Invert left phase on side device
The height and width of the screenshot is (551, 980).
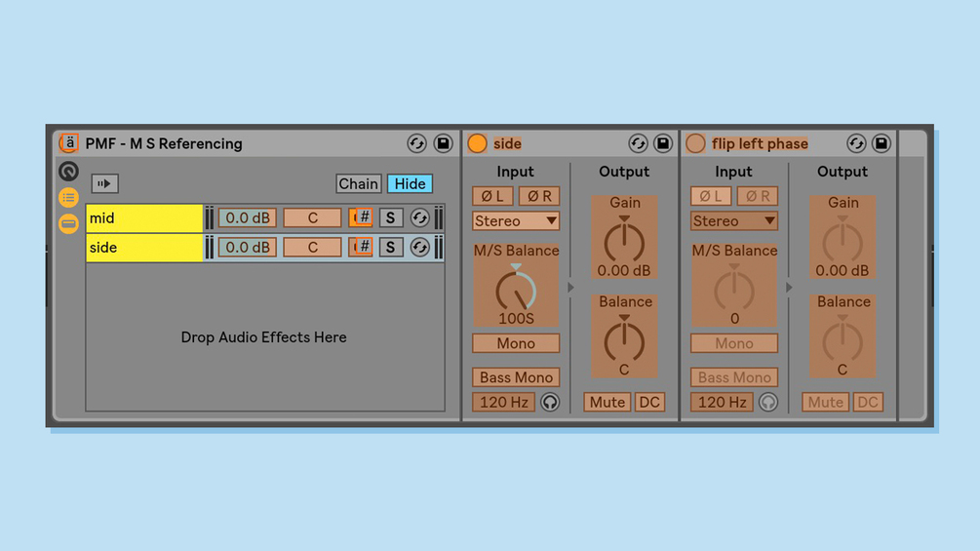[492, 196]
